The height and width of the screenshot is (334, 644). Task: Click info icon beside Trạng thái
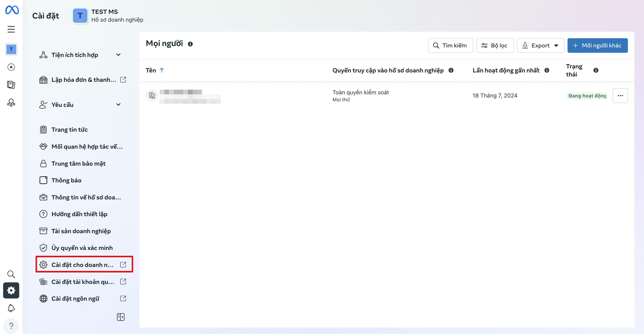click(x=596, y=70)
